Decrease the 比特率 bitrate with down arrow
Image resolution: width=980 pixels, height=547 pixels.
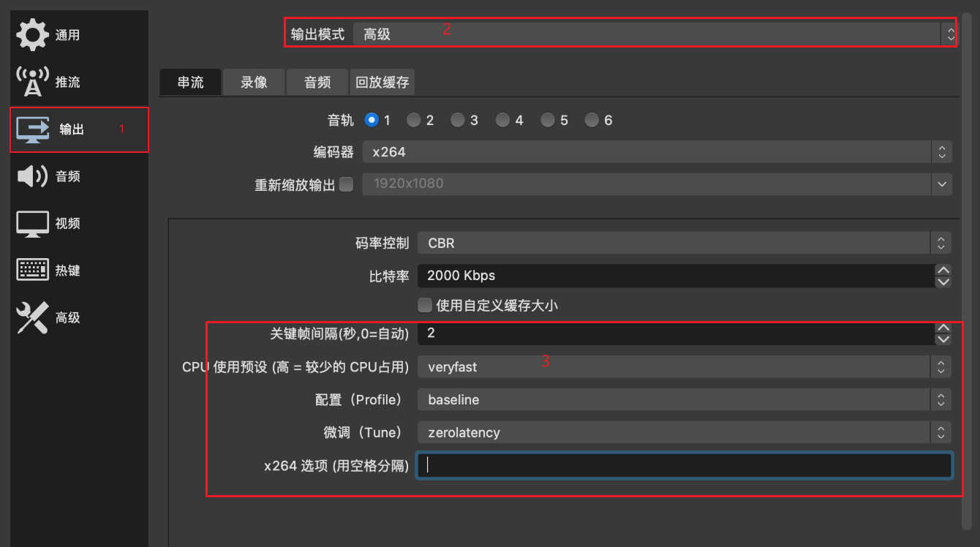(x=943, y=282)
